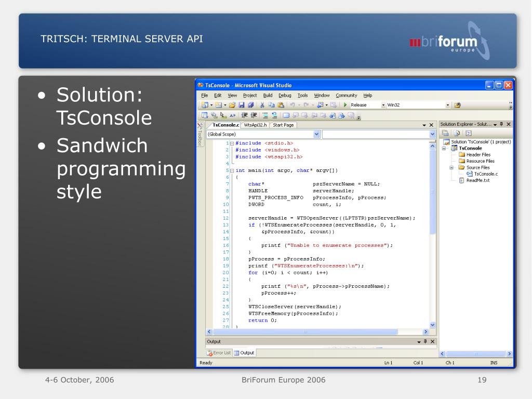Open the Project menu
Image resolution: width=532 pixels, height=399 pixels.
[250, 96]
